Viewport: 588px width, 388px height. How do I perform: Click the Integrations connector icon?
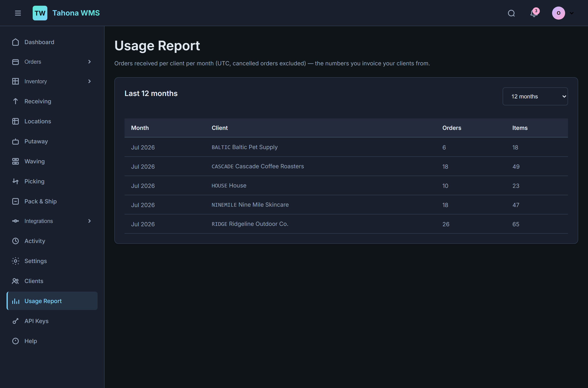16,221
